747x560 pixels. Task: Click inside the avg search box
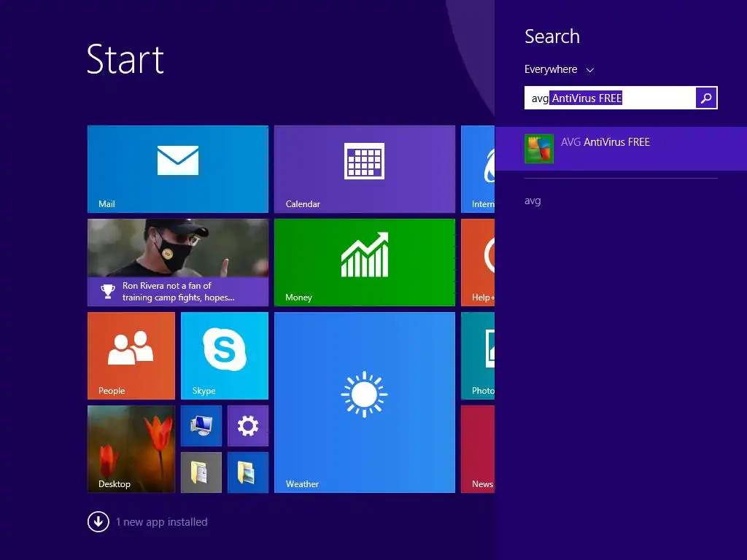[x=610, y=98]
